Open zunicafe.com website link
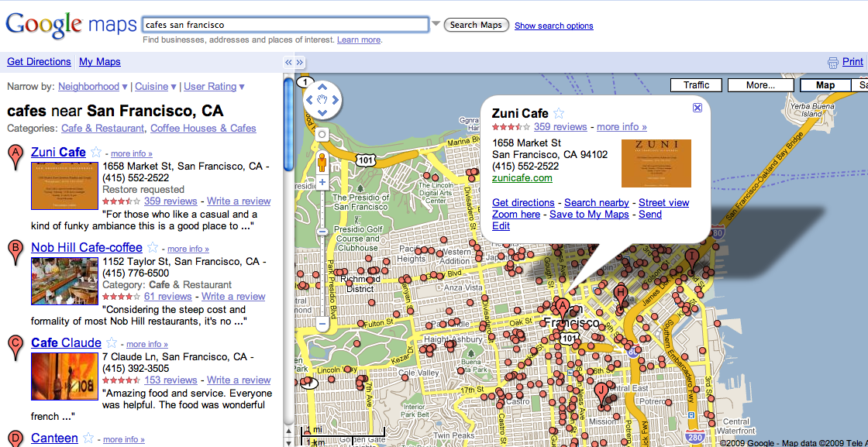The width and height of the screenshot is (868, 447). click(522, 178)
